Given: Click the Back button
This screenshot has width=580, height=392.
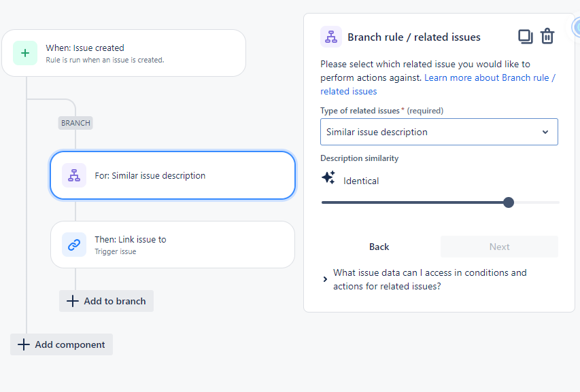Looking at the screenshot, I should click(379, 247).
